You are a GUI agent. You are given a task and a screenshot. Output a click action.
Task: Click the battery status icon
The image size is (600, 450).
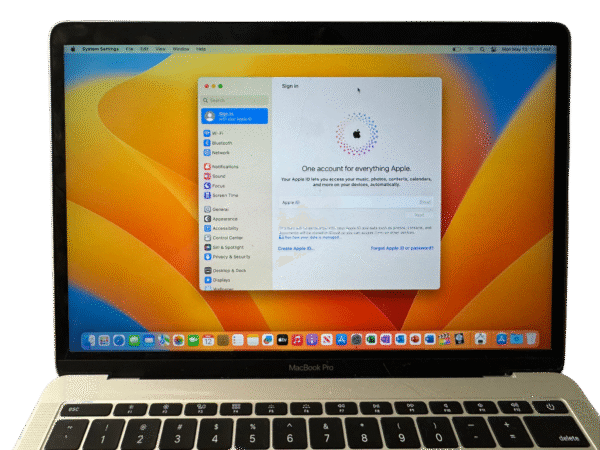click(457, 49)
